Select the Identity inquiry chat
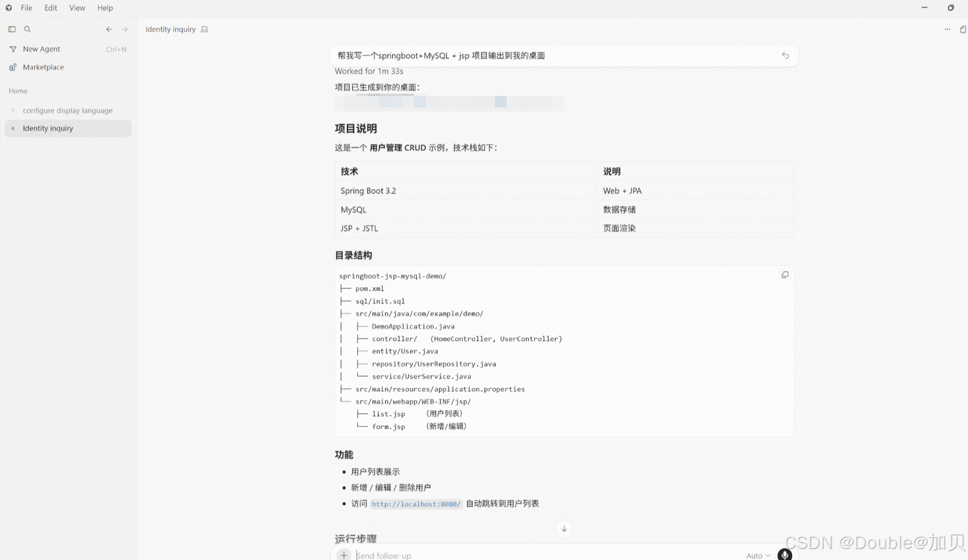Viewport: 968px width, 560px height. click(x=68, y=128)
